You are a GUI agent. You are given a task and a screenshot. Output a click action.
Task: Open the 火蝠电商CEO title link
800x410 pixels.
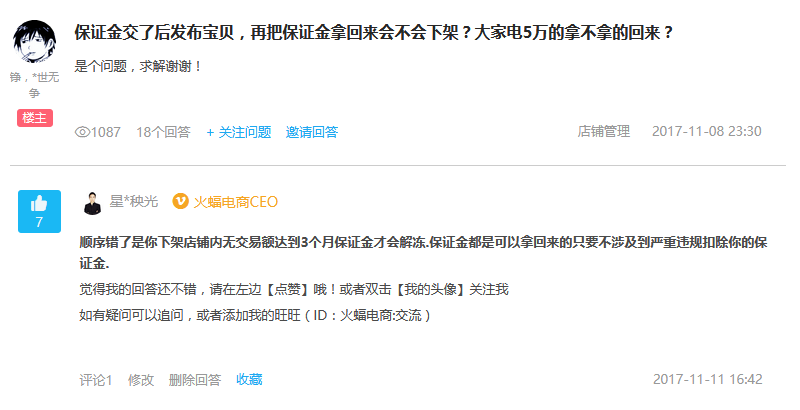[236, 202]
